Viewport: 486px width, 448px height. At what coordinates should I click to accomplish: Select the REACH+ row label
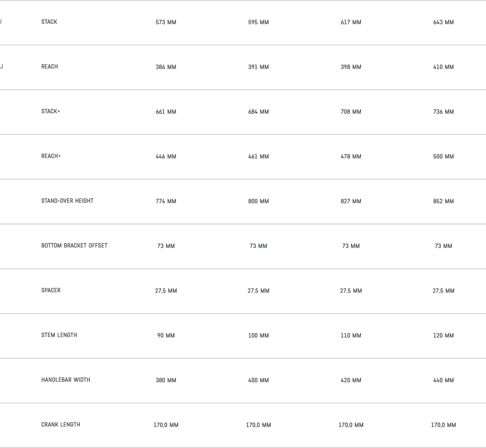coord(51,156)
